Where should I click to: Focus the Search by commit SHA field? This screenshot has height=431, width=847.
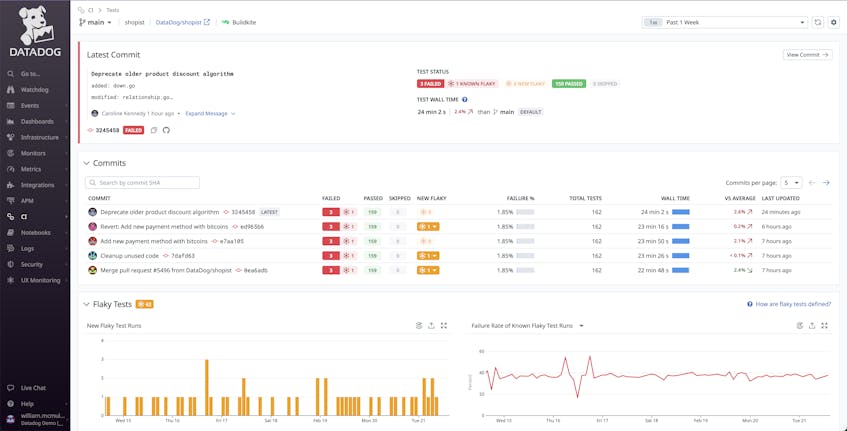143,183
